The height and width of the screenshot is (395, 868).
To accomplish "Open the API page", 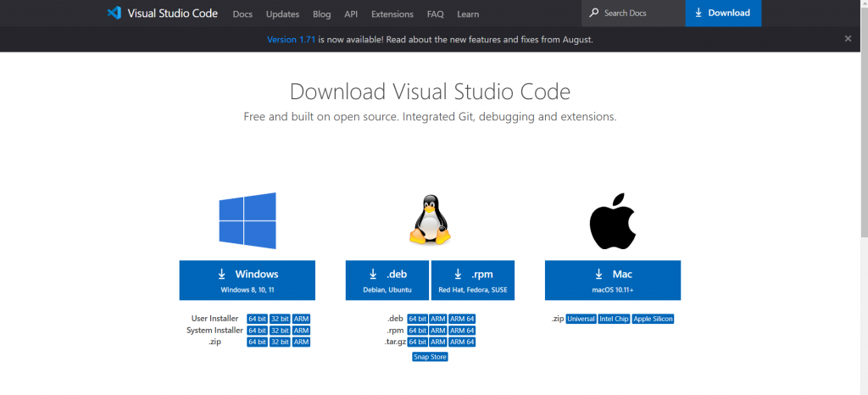I will coord(351,14).
